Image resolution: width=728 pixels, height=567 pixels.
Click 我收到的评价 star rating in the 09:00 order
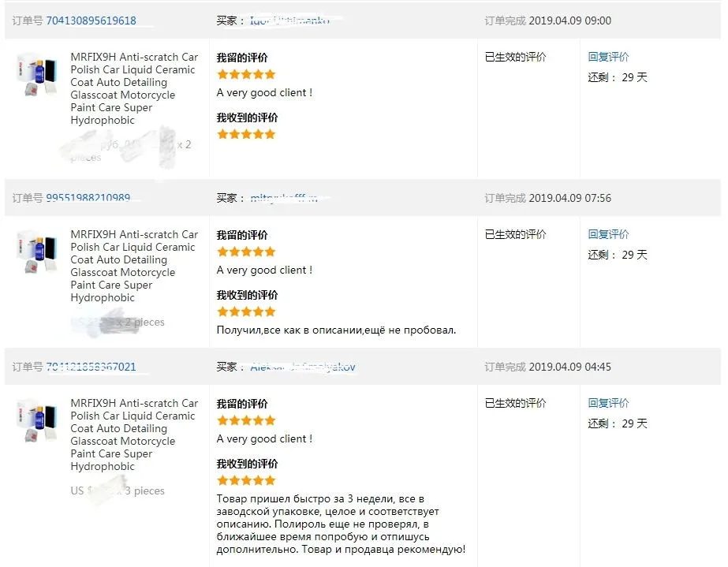coord(246,134)
